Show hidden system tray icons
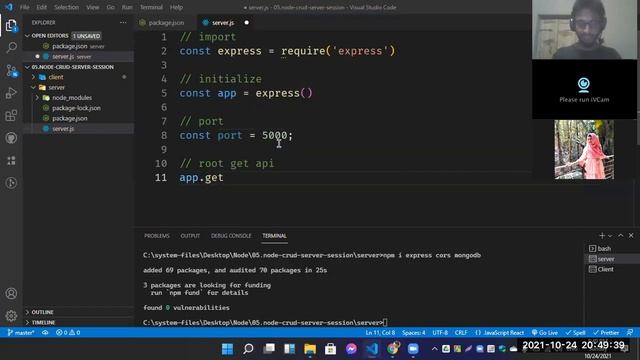Screen dimensions: 640x360 tap(434, 349)
